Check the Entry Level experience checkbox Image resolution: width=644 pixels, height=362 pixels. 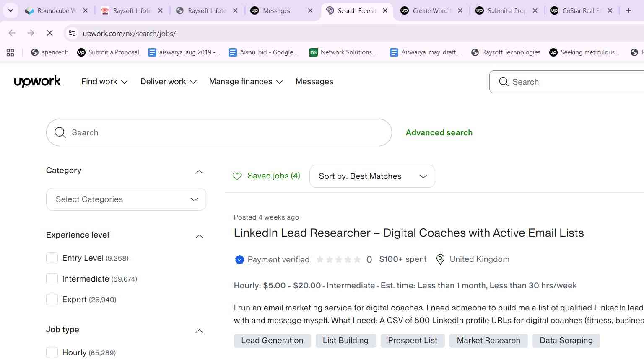click(52, 258)
